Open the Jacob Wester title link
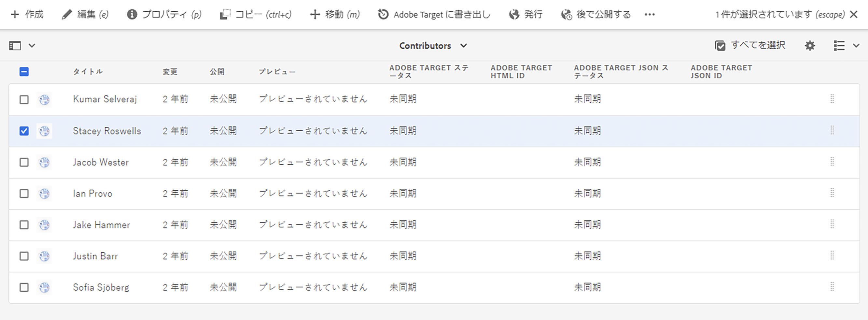The width and height of the screenshot is (868, 320). tap(101, 162)
